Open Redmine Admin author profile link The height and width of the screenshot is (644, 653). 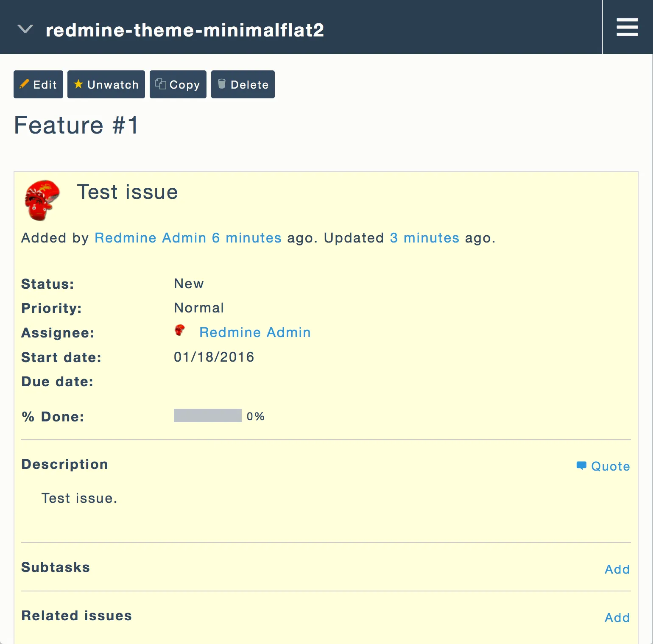coord(150,238)
